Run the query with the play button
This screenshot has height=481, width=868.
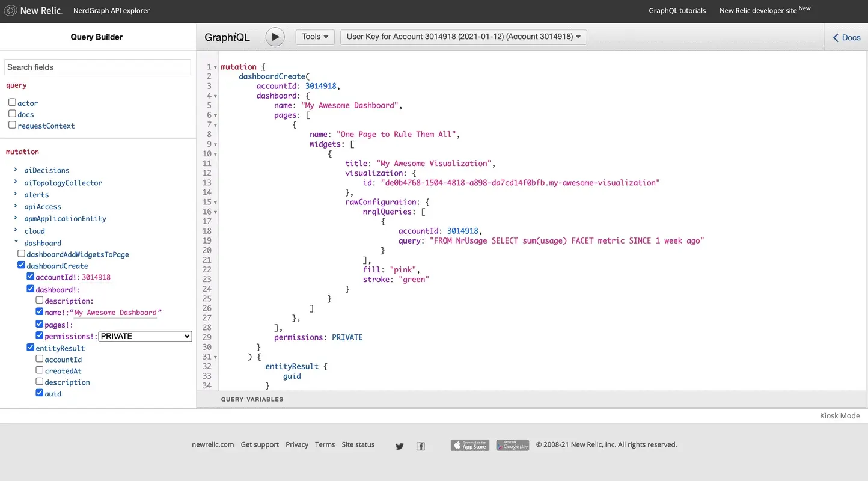click(x=275, y=37)
